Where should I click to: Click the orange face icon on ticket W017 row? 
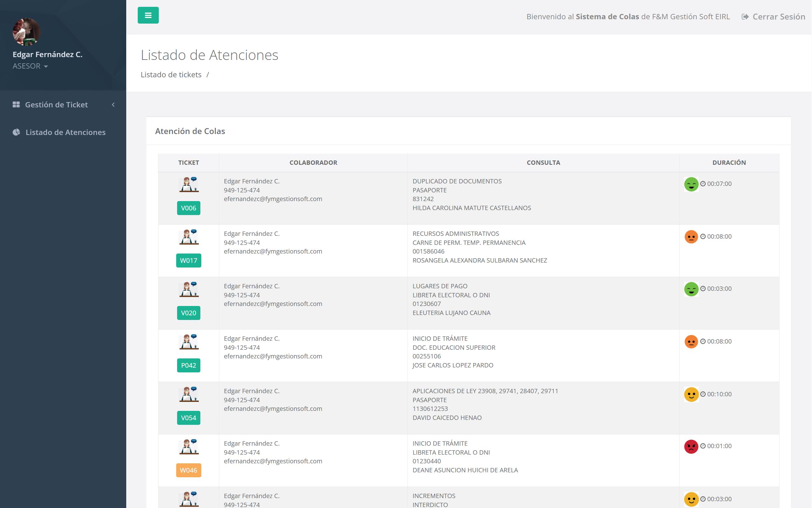point(691,236)
